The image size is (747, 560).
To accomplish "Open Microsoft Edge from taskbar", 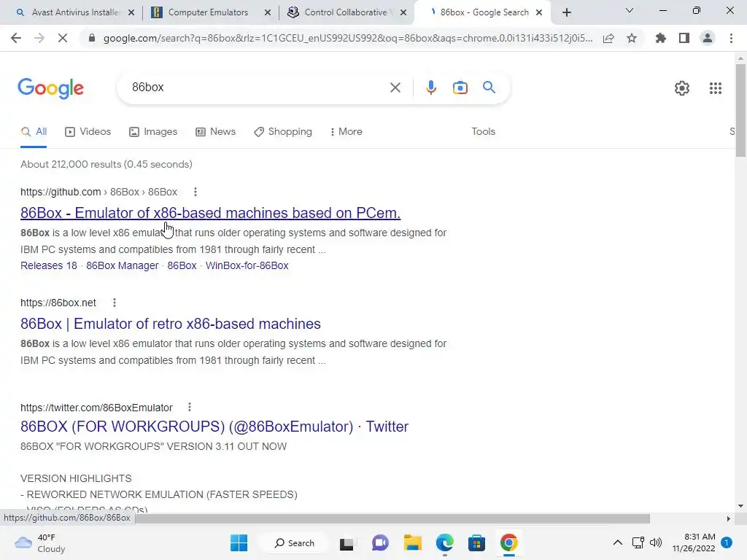I will coord(445,542).
